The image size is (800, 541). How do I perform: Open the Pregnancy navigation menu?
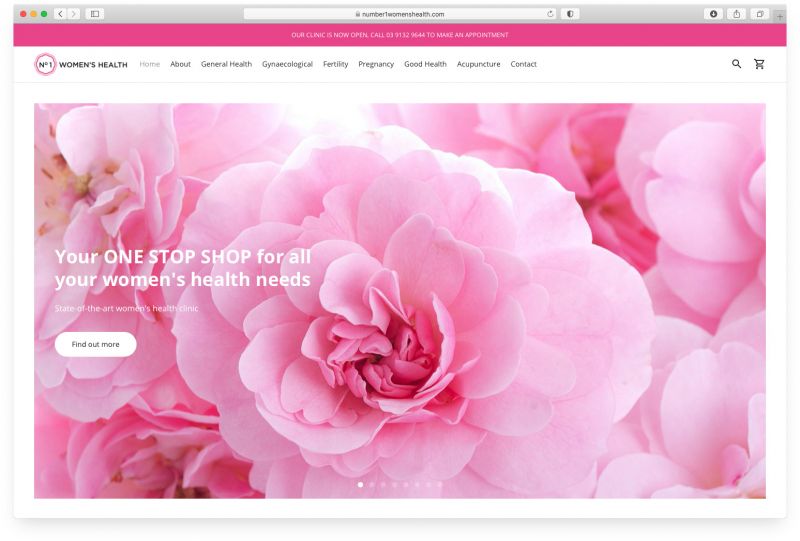click(376, 64)
